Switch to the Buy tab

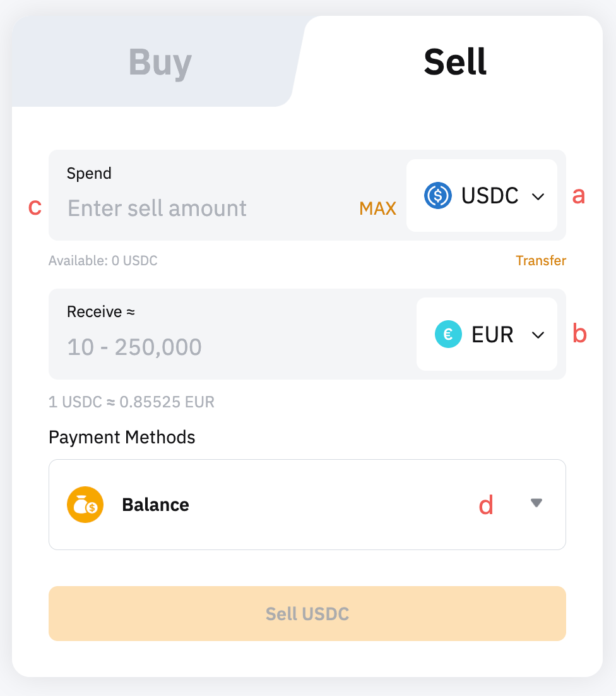[x=160, y=63]
